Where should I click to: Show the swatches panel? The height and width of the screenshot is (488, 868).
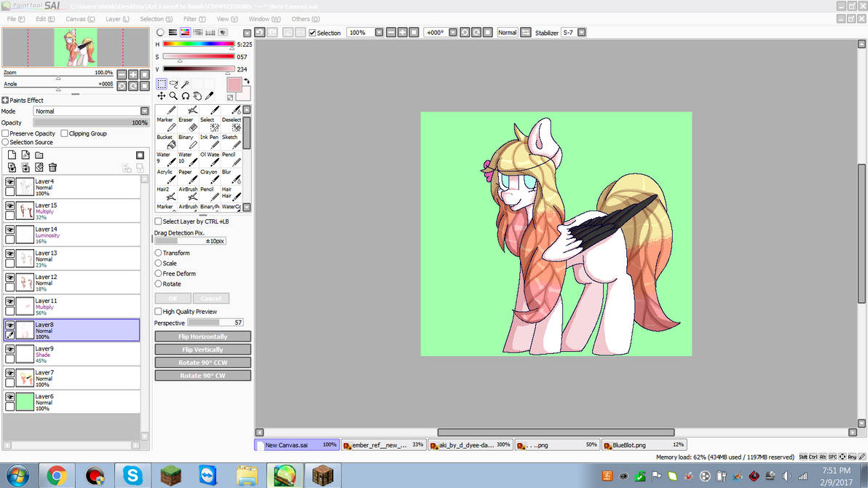[210, 33]
